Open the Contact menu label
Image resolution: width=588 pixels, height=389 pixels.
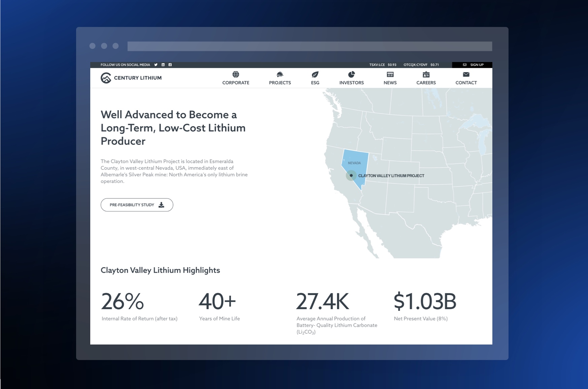point(466,83)
